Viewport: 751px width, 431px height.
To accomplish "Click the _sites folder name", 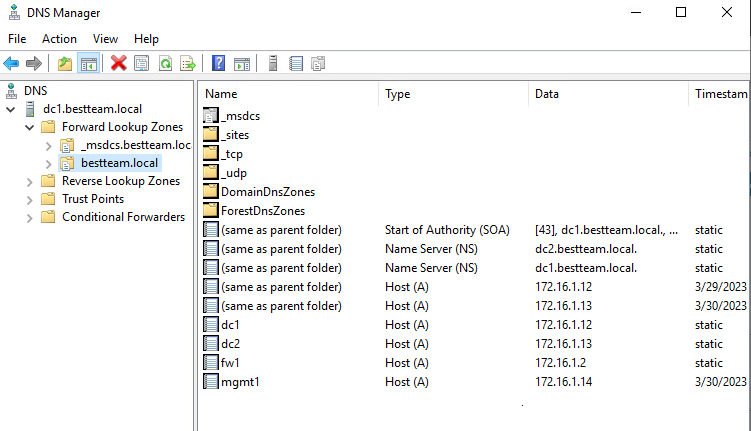I will tap(235, 135).
